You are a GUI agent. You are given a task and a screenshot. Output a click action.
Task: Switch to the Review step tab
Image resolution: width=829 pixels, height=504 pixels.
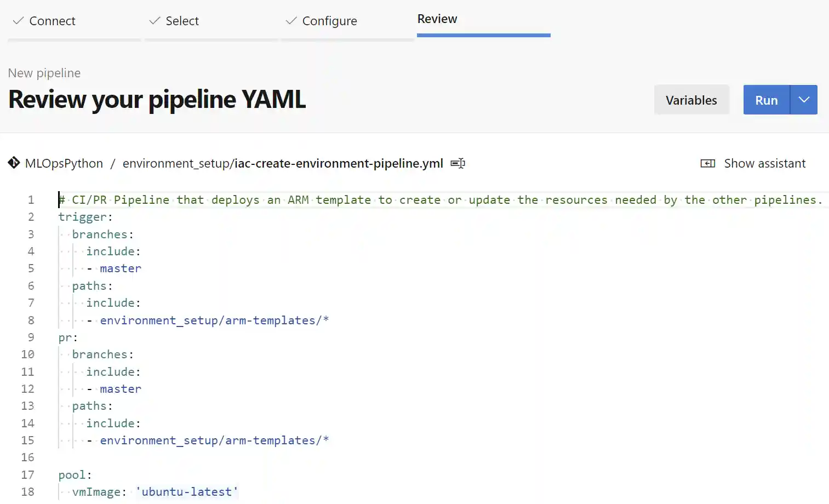(x=437, y=19)
